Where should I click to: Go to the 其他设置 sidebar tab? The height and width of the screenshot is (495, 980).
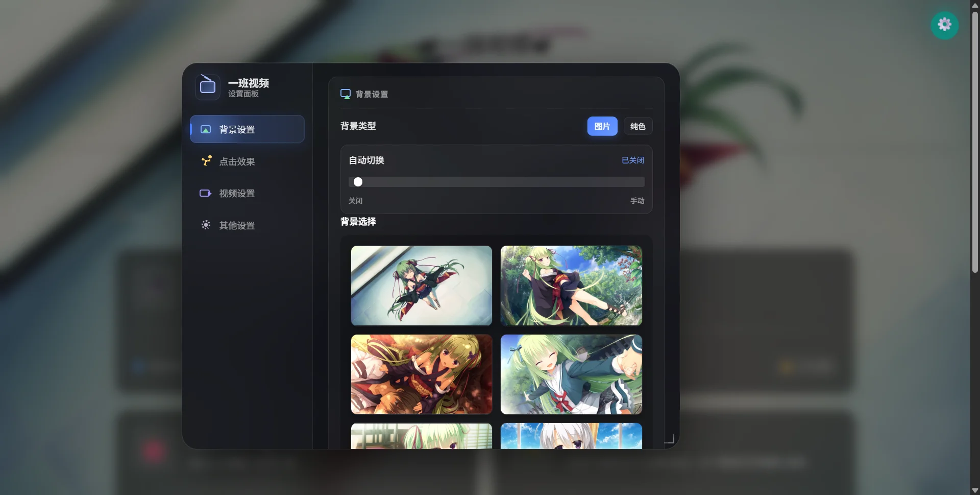(x=247, y=225)
